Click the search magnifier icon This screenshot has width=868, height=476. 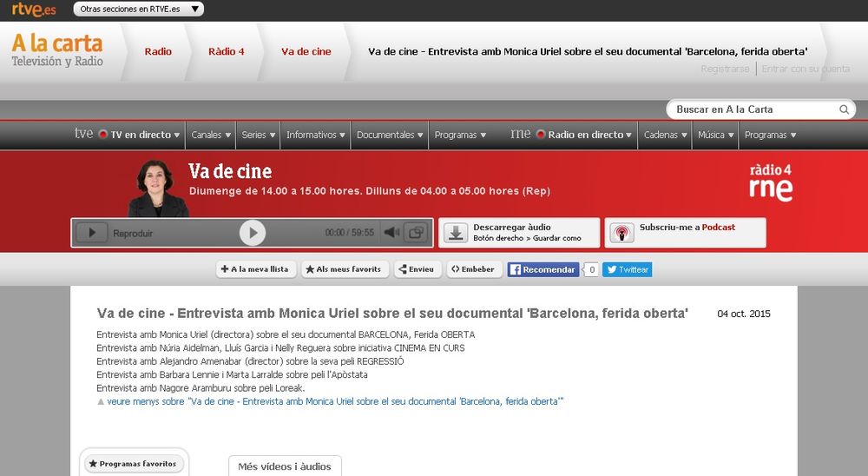[844, 109]
